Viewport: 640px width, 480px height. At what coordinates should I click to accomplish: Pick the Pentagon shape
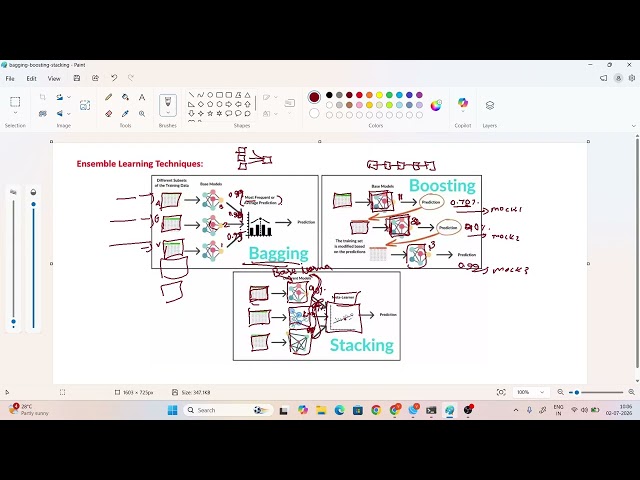tap(210, 104)
